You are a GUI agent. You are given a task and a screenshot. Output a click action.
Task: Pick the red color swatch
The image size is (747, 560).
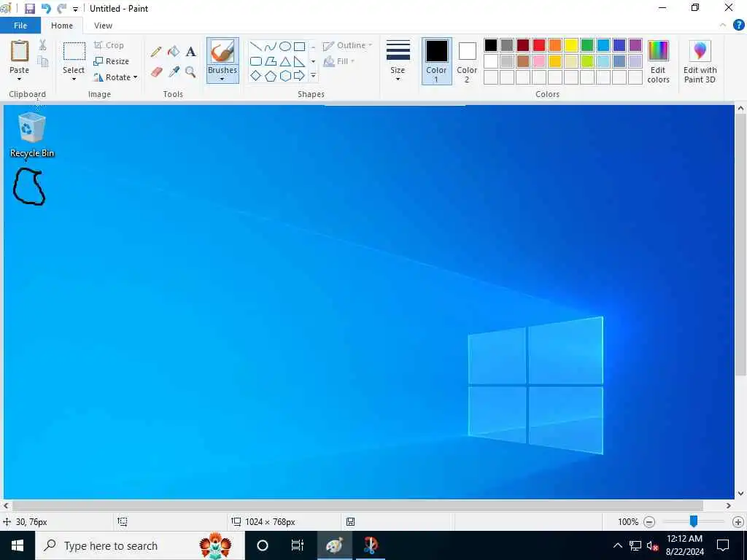[x=539, y=45]
